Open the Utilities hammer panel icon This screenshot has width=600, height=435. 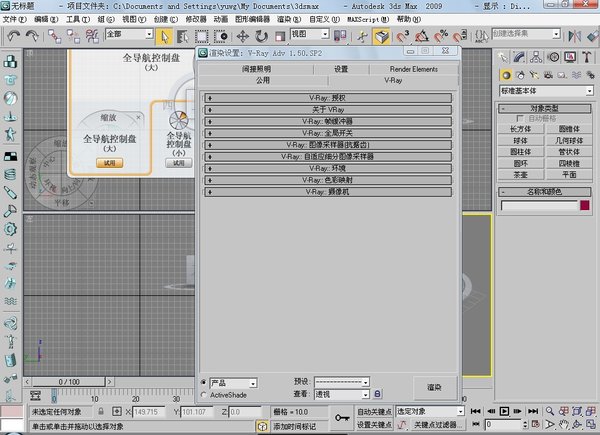pyautogui.click(x=587, y=57)
